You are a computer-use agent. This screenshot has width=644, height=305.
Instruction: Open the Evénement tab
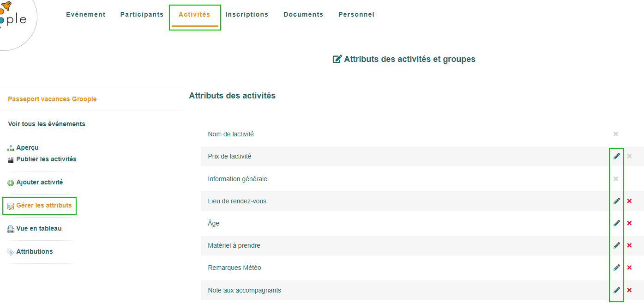86,14
